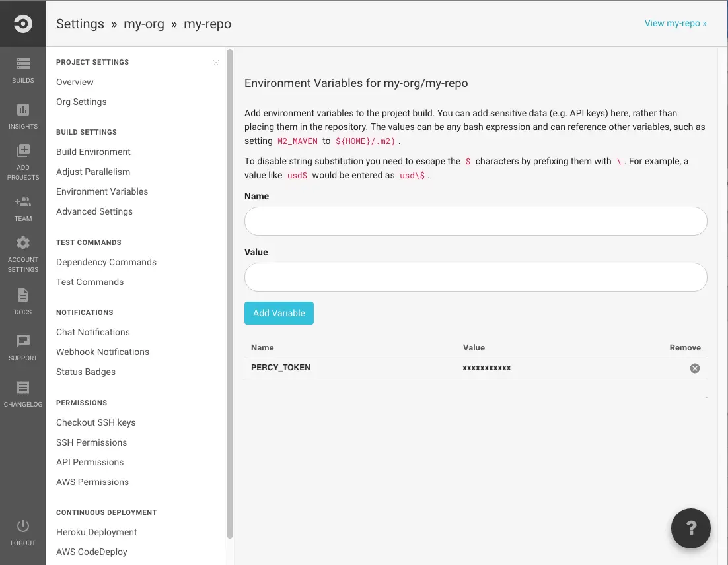Open the Support chat icon
Viewport: 728px width, 565px height.
tap(23, 341)
